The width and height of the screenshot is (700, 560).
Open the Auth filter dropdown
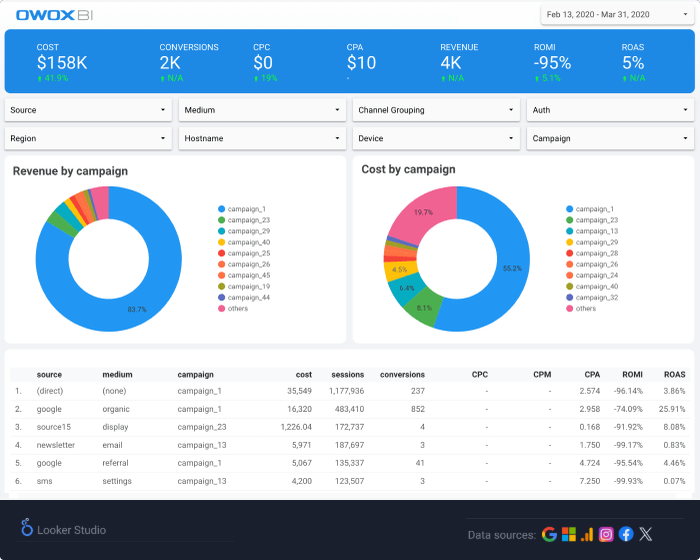pyautogui.click(x=610, y=110)
